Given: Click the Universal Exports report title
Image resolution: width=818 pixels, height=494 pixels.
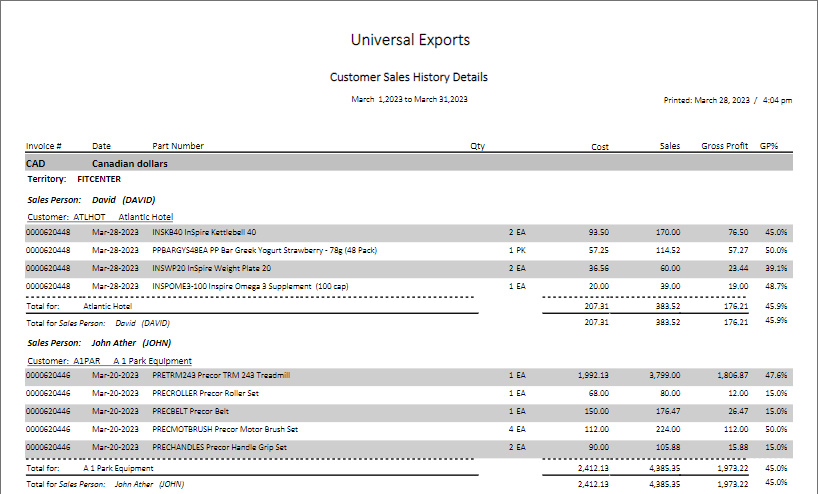Looking at the screenshot, I should tap(410, 40).
